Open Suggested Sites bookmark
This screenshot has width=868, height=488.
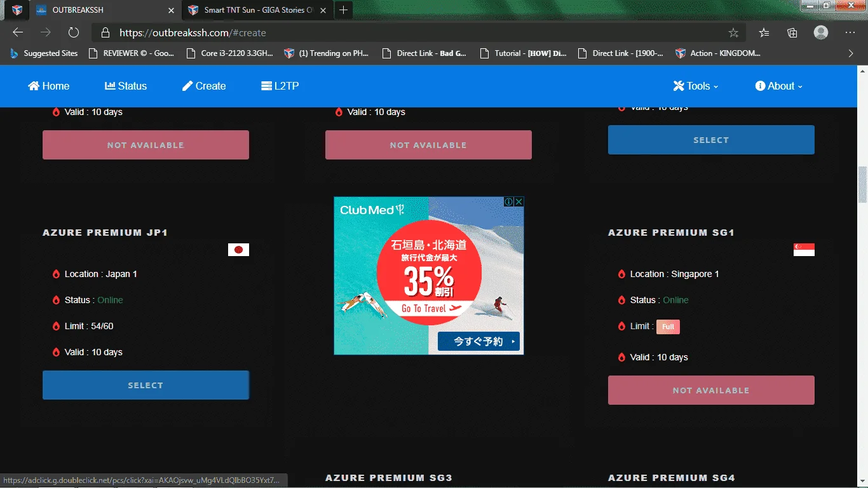coord(44,53)
